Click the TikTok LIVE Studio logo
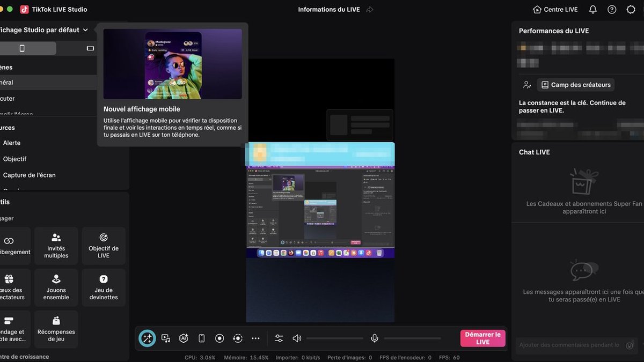The height and width of the screenshot is (362, 644). tap(25, 10)
